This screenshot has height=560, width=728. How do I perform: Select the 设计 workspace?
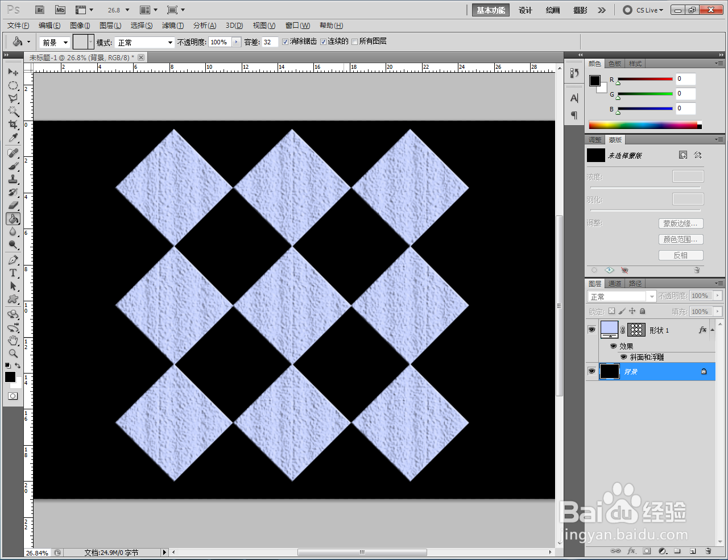(x=526, y=10)
